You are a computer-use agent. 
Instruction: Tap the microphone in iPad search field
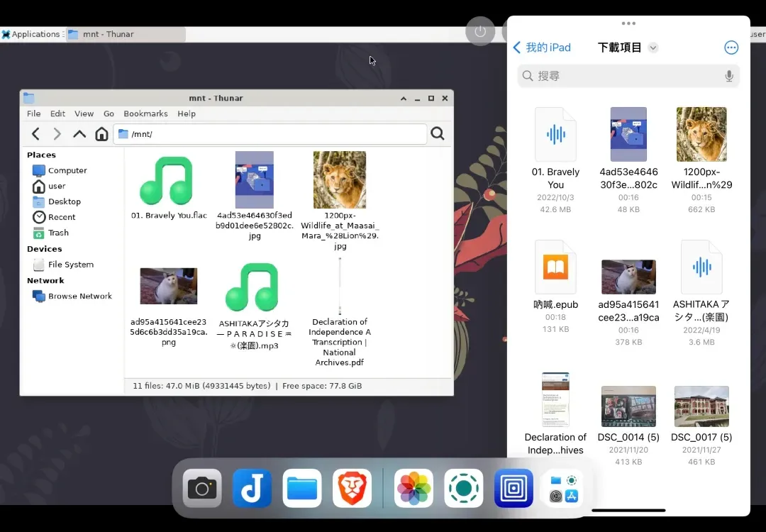729,76
